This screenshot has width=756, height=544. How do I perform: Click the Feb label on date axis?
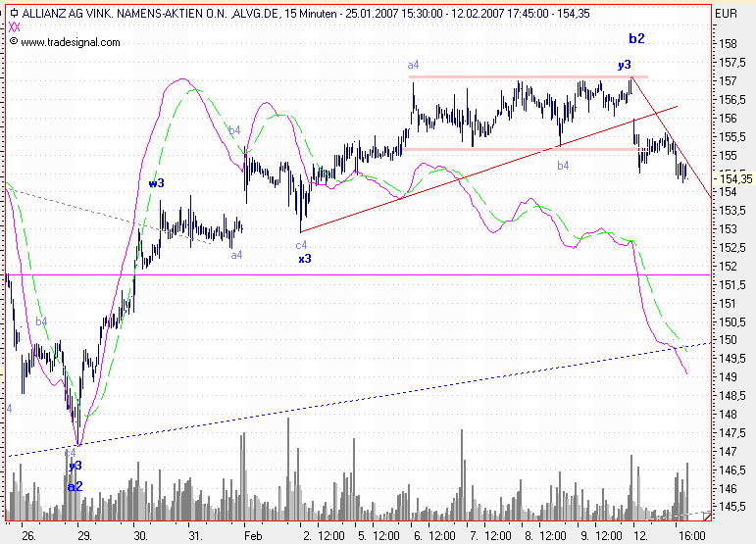pos(250,535)
